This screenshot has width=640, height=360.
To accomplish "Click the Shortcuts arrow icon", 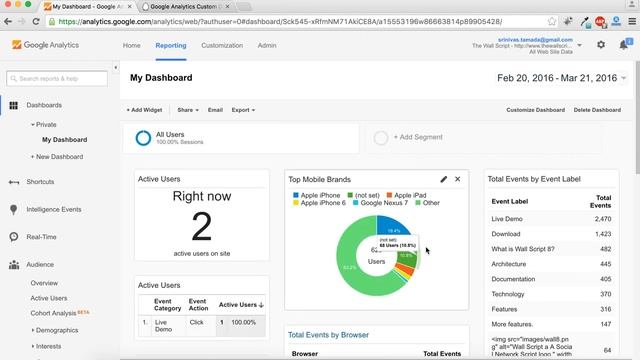I will (x=13, y=182).
